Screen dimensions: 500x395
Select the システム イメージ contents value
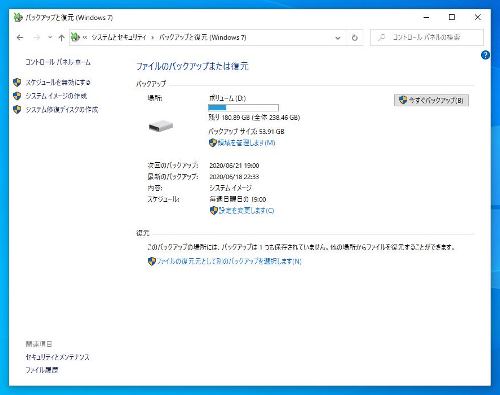(x=230, y=188)
